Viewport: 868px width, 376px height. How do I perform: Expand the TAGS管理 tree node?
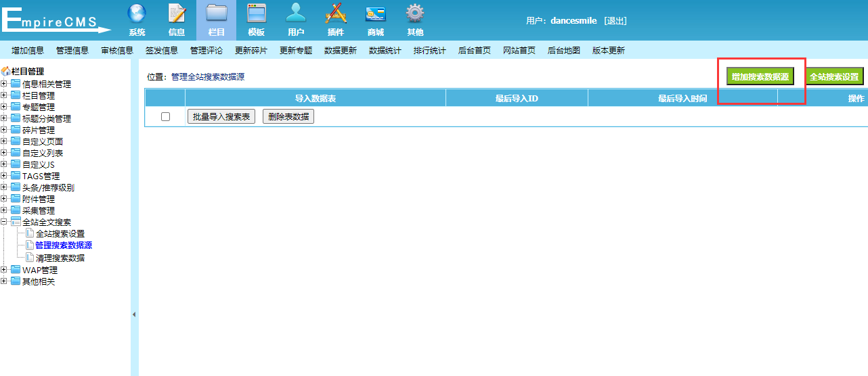point(5,177)
